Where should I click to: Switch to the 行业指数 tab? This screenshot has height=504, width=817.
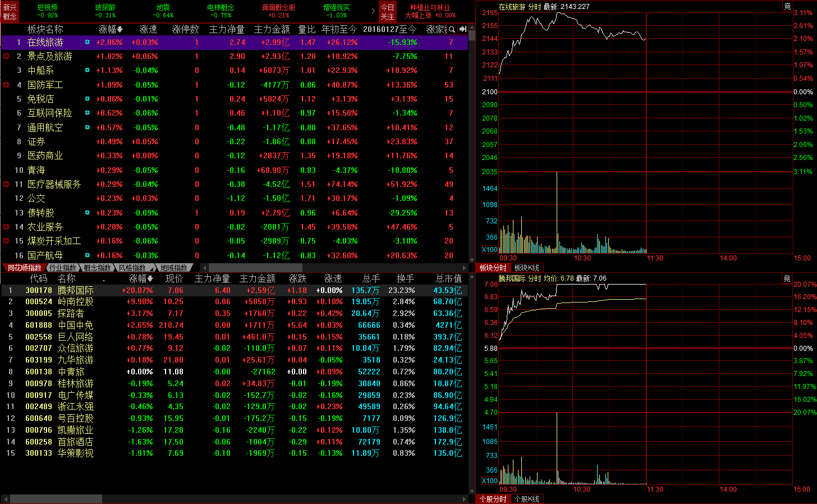[63, 268]
